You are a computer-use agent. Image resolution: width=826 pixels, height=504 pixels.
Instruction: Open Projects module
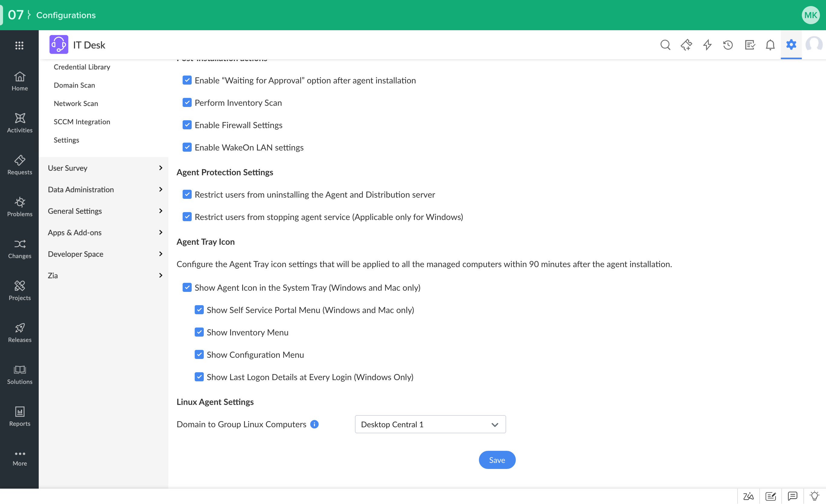point(19,291)
